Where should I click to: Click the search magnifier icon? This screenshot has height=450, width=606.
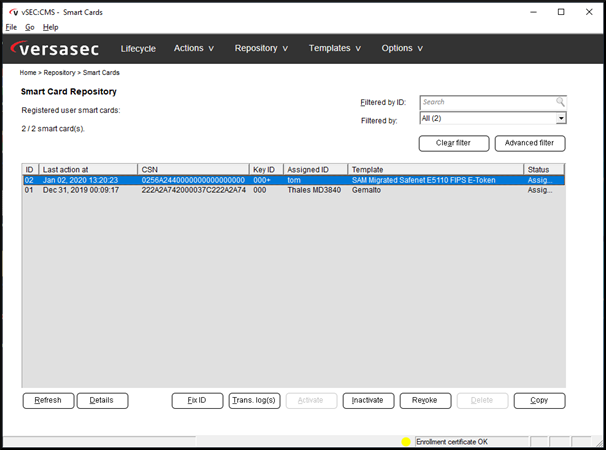pyautogui.click(x=560, y=102)
